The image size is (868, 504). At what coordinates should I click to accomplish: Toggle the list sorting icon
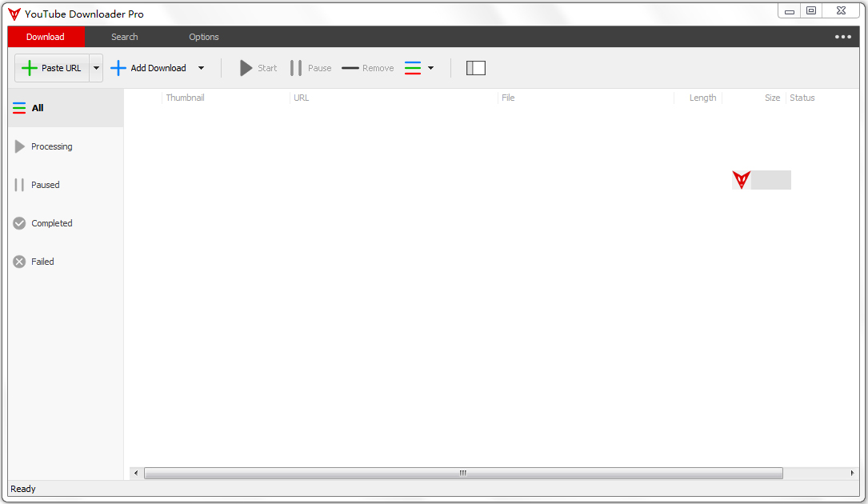pos(411,68)
